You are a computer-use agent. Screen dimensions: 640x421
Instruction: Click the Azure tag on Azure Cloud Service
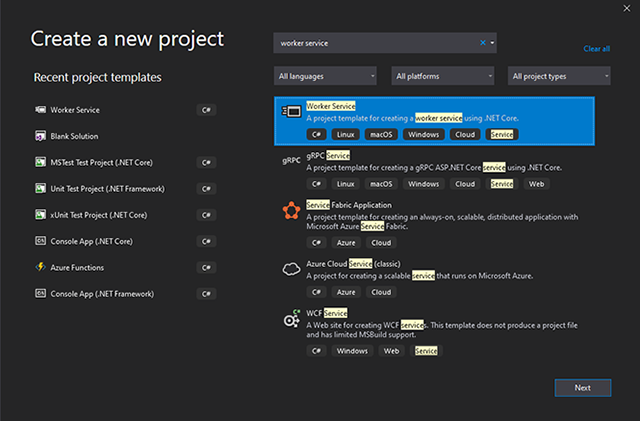346,292
